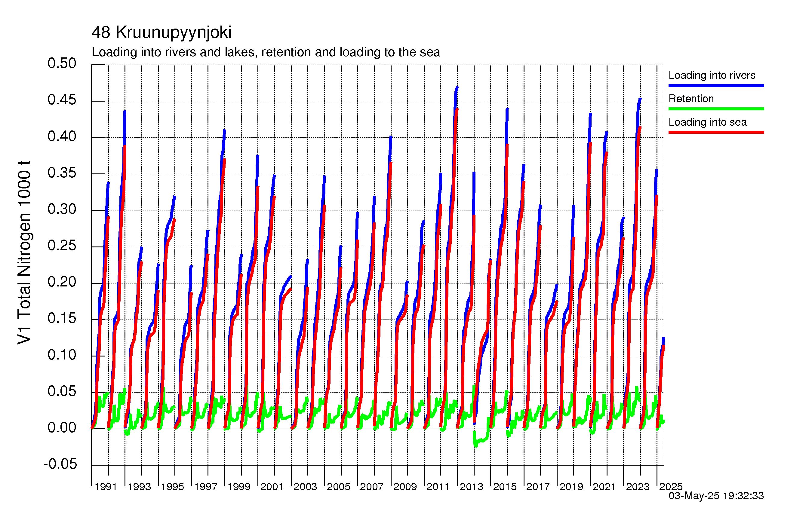Click the x-axis year label 2007
Screen dimensions: 812x511
coord(372,487)
